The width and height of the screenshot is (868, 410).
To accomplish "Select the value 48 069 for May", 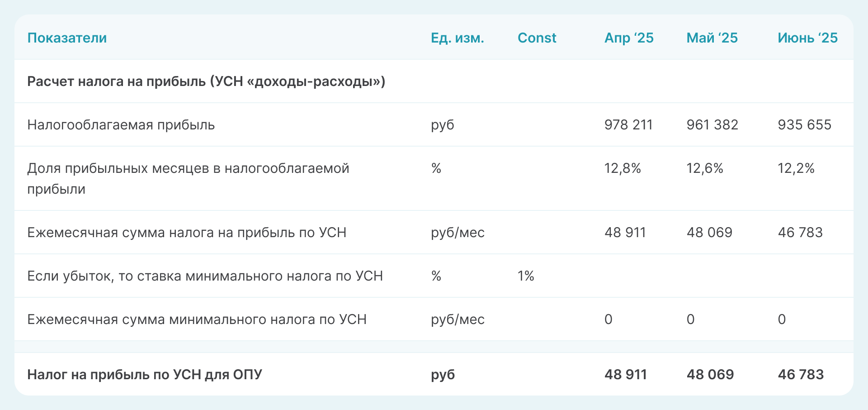I will pos(709,233).
